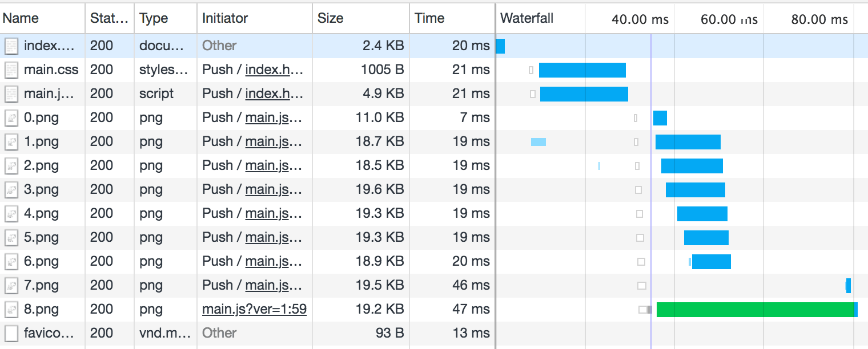Viewport: 868px width, 349px height.
Task: Click the main.css stylesheet file icon
Action: tap(11, 70)
